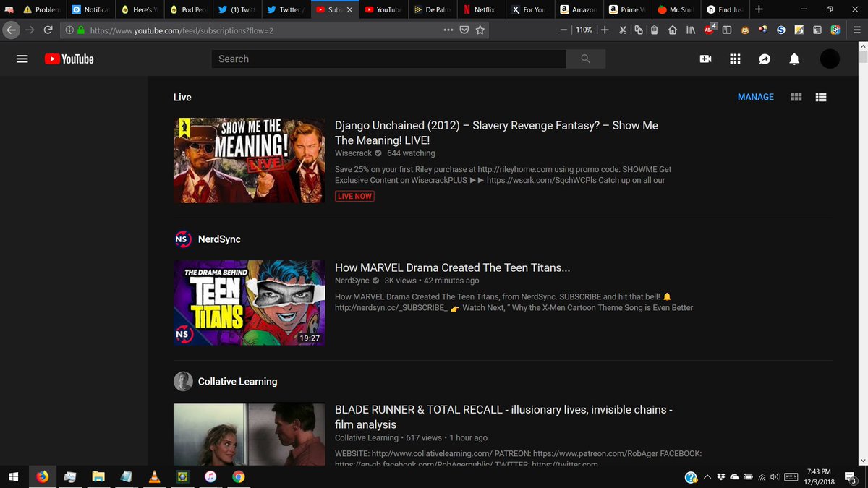Click the Paste clipboard toolbar icon

(654, 30)
